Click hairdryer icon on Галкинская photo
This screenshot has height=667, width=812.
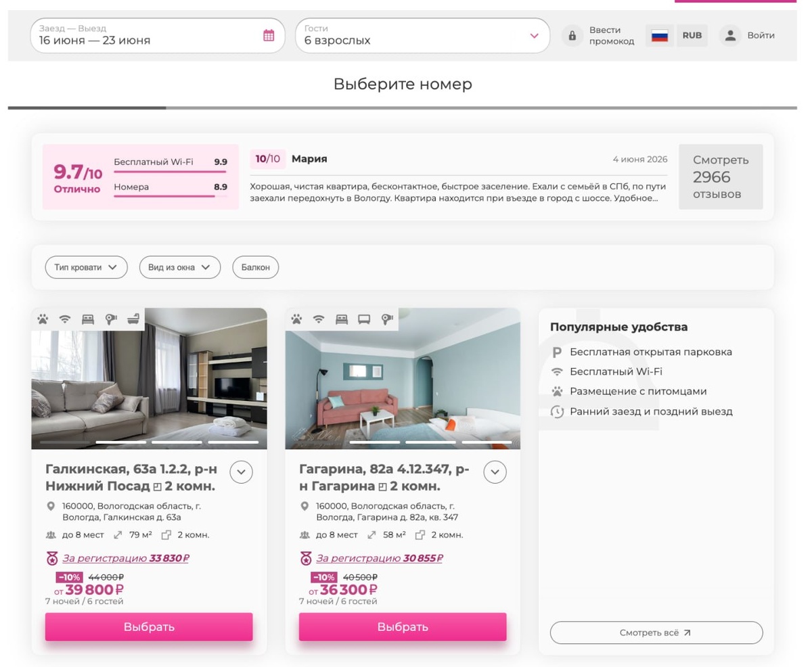tap(111, 319)
